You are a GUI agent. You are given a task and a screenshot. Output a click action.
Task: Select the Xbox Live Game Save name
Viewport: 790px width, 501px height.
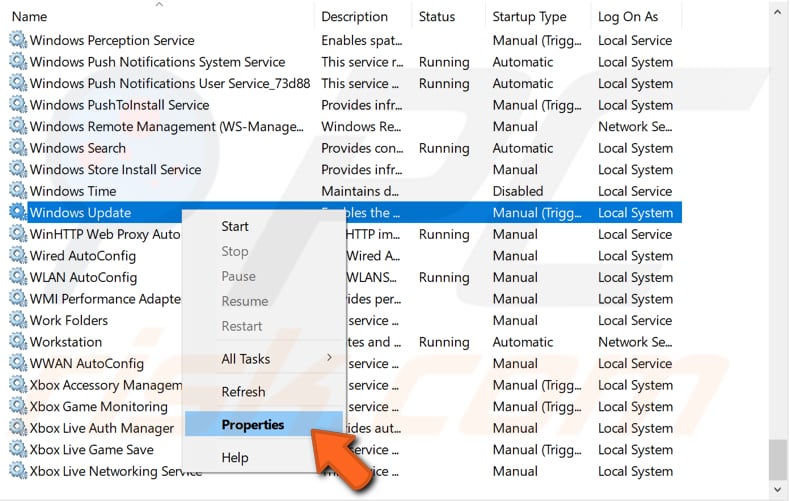click(92, 450)
